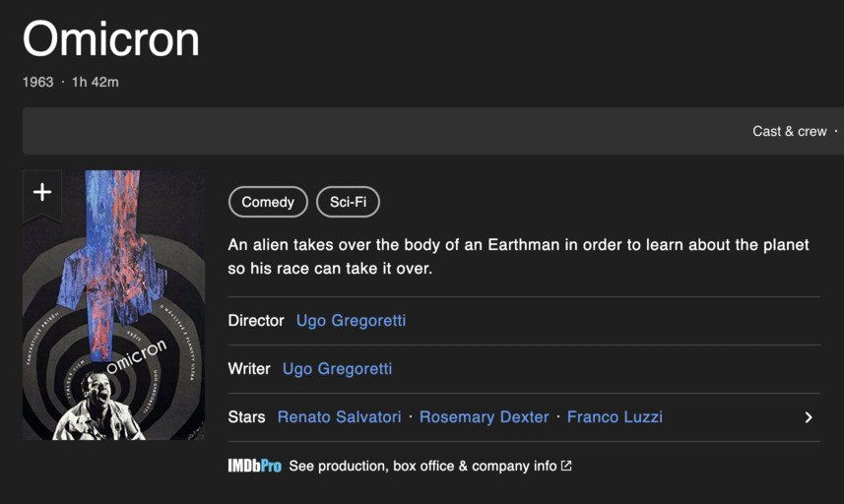Open writer Ugo Gregoretti's page

pos(338,369)
